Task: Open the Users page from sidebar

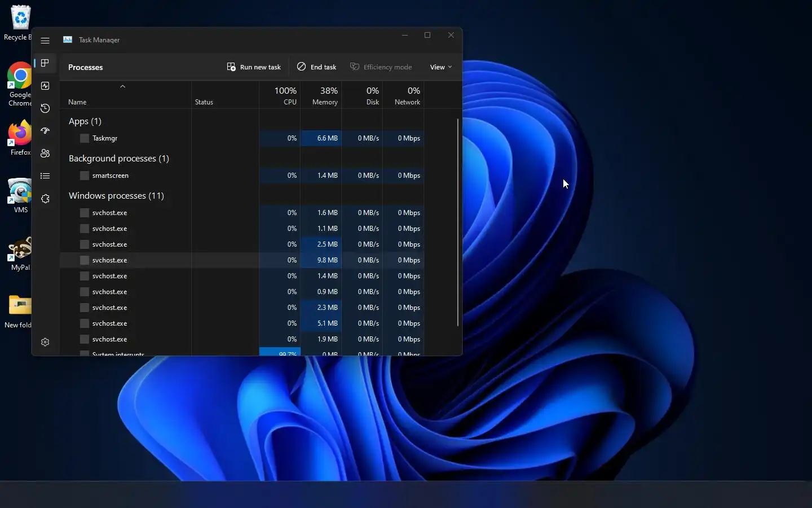Action: [45, 154]
